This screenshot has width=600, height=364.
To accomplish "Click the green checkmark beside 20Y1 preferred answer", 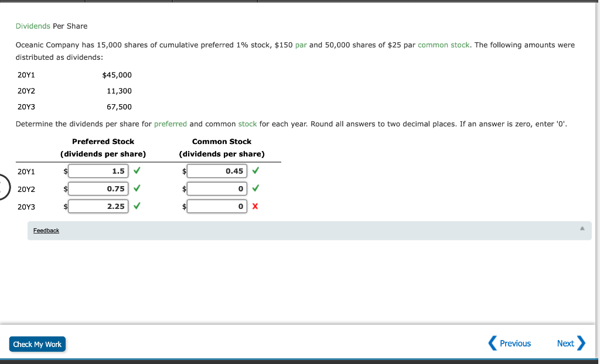I will click(137, 171).
